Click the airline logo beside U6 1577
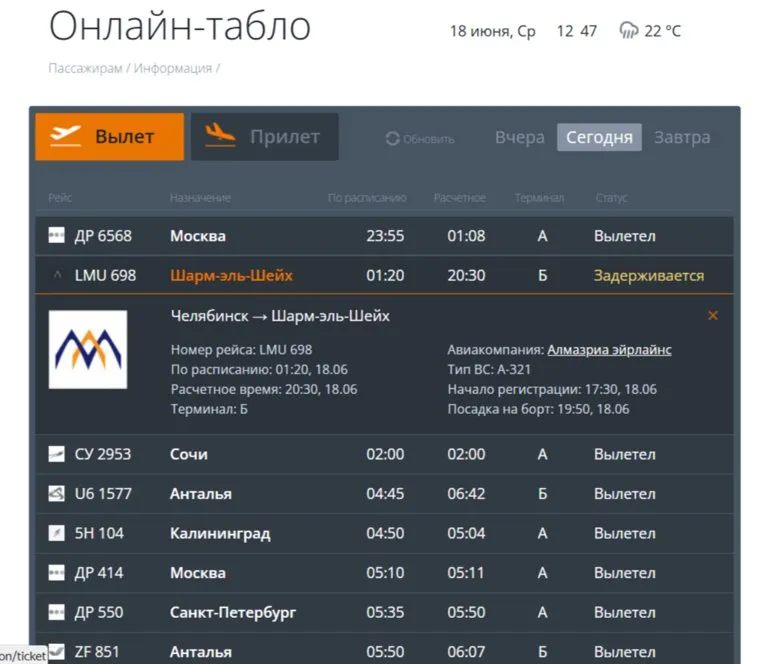Viewport: 760px width, 664px height. tap(57, 494)
